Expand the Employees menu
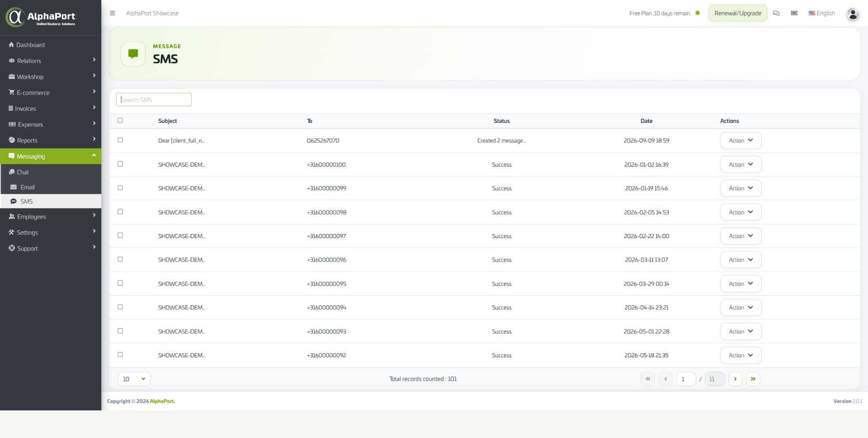868x438 pixels. click(51, 217)
